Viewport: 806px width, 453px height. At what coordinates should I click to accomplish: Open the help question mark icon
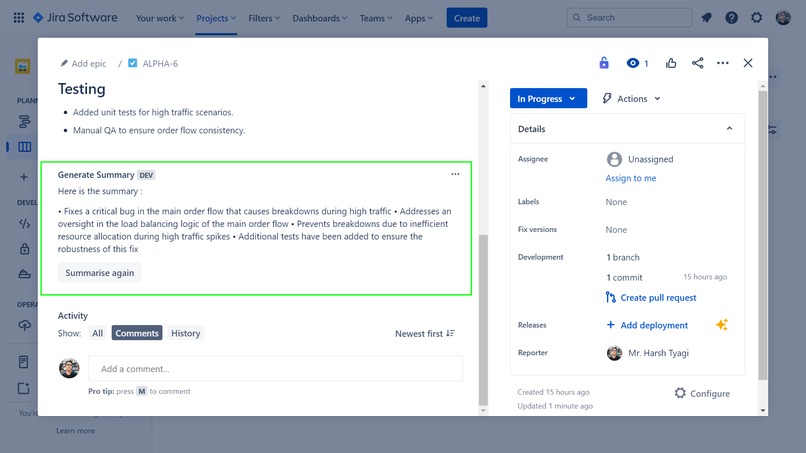pyautogui.click(x=731, y=18)
